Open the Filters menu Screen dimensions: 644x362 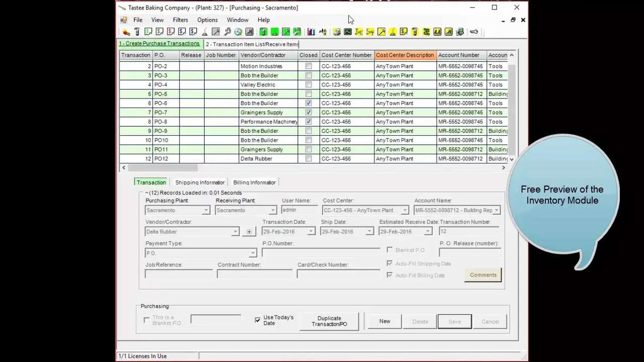click(x=180, y=20)
